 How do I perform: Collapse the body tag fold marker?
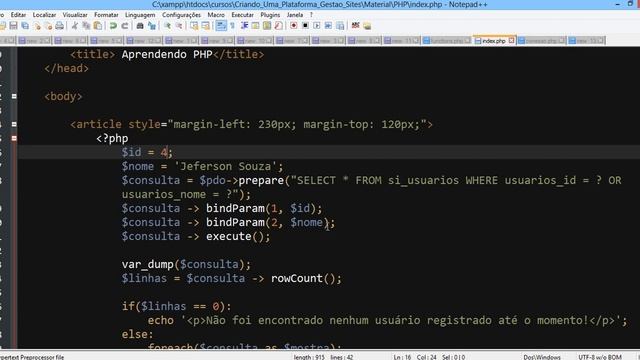coord(14,96)
